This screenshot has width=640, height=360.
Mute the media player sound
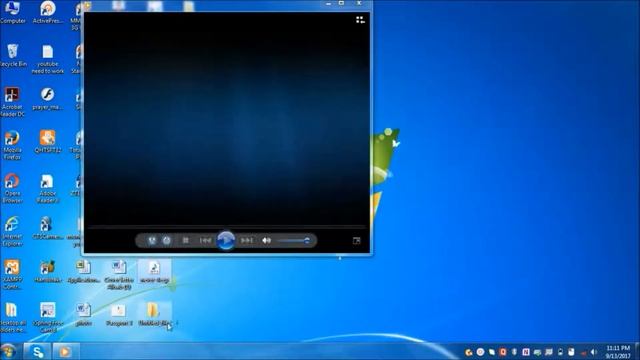(267, 241)
